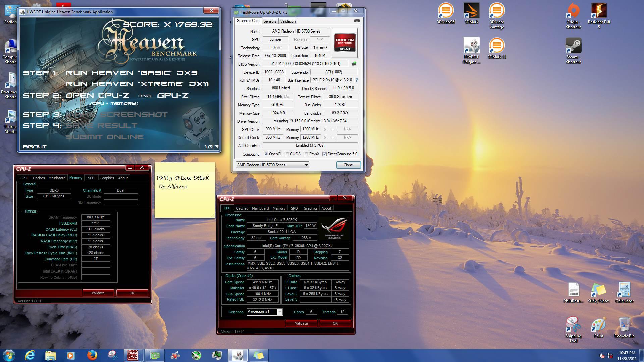Open the AMD Radeon HD 5700 Series dropdown

[x=272, y=165]
